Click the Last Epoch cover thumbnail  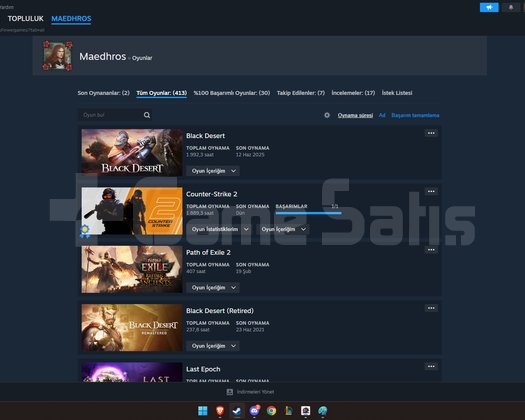[132, 372]
